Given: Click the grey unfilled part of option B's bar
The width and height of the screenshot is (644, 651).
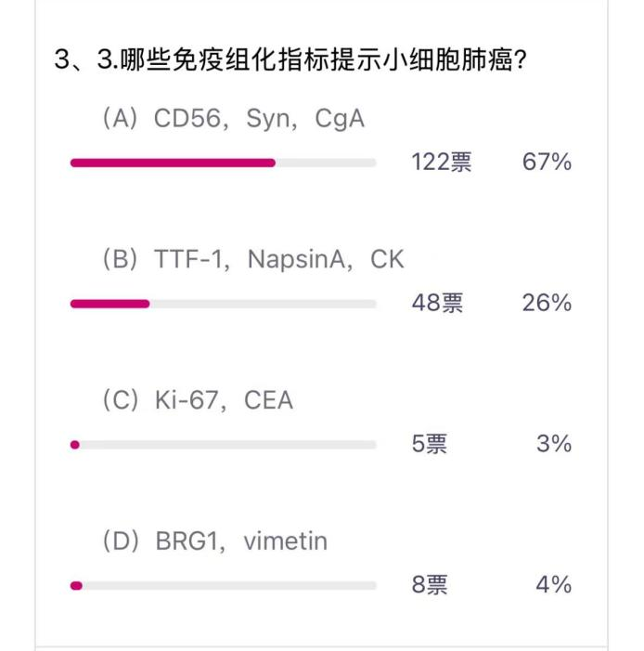Looking at the screenshot, I should 264,304.
